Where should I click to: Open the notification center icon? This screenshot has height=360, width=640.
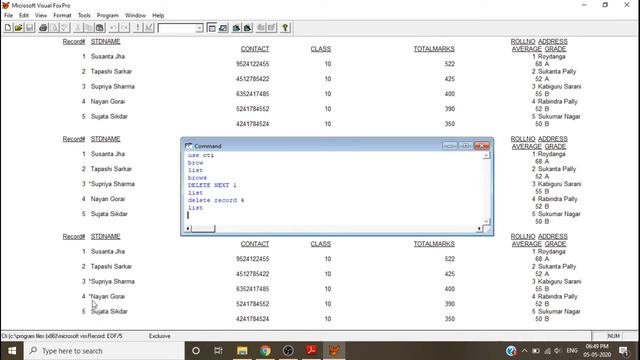click(623, 351)
